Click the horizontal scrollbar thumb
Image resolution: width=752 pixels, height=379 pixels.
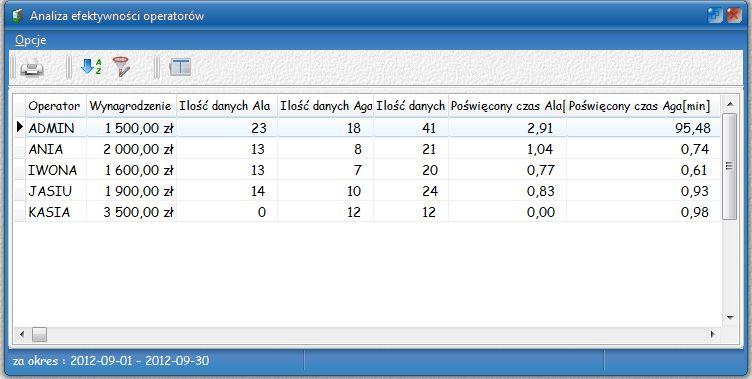click(39, 334)
